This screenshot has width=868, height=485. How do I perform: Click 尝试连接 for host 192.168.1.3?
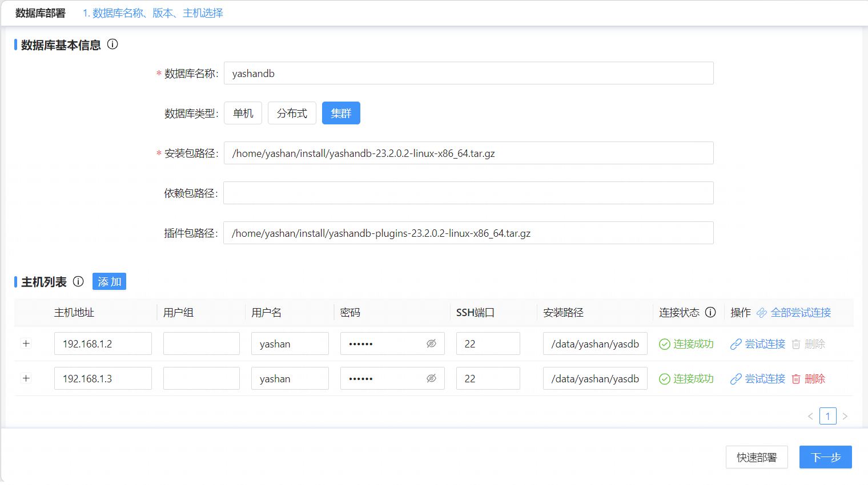coord(765,379)
